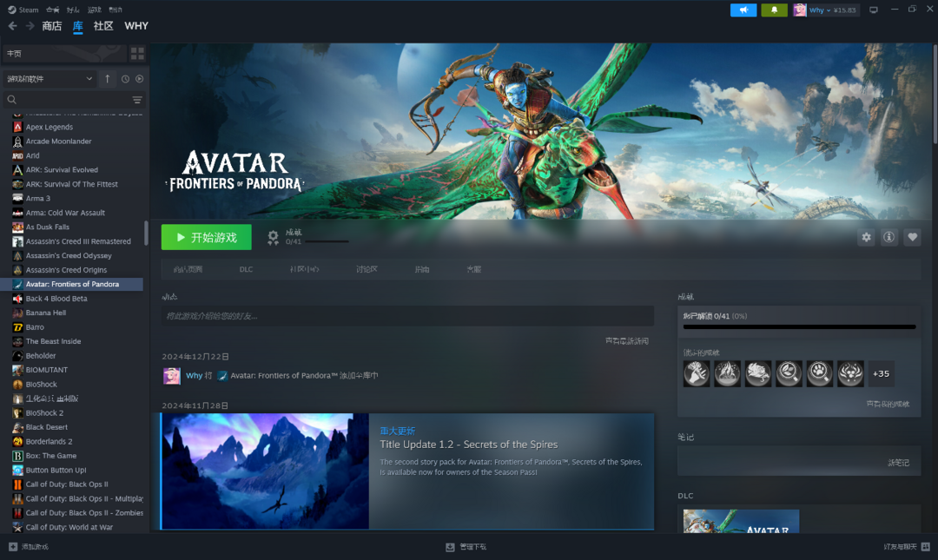Show game info icon
The width and height of the screenshot is (938, 560).
(889, 237)
